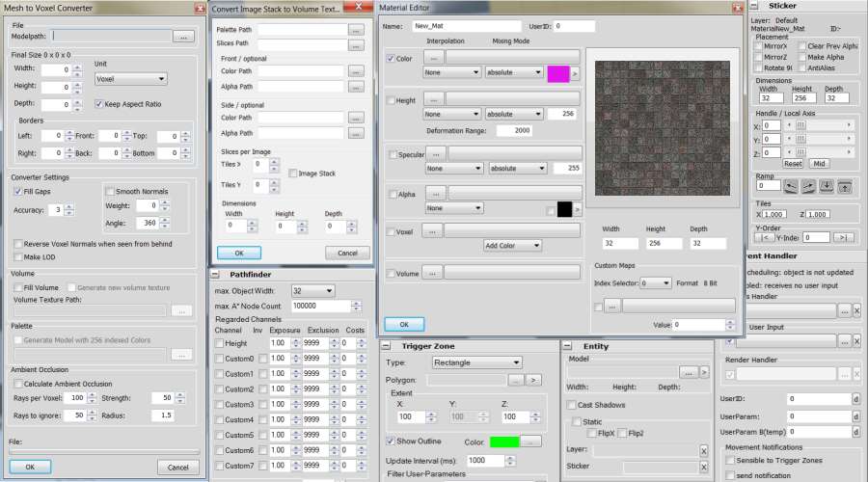Viewport: 868px width, 482px height.
Task: Click d button beside UserID in Event Handler
Action: pyautogui.click(x=855, y=398)
